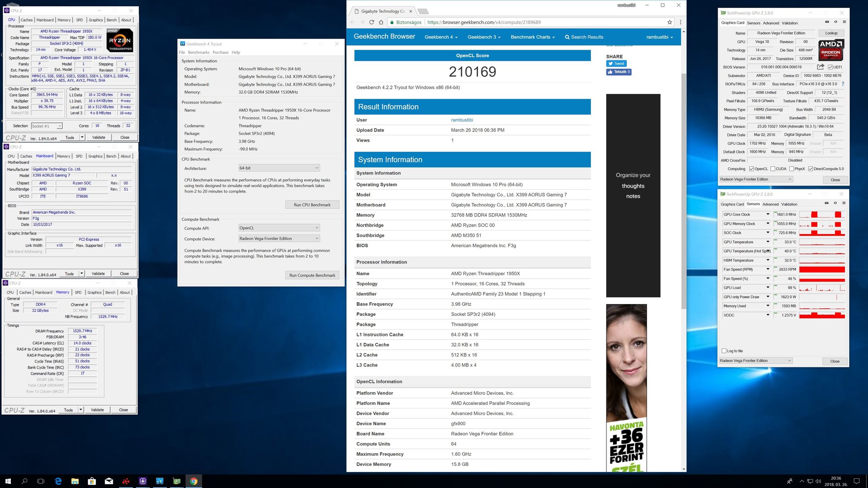This screenshot has height=488, width=868.
Task: Toggle the CUDA checkbox in GPU-Z
Action: coord(773,169)
